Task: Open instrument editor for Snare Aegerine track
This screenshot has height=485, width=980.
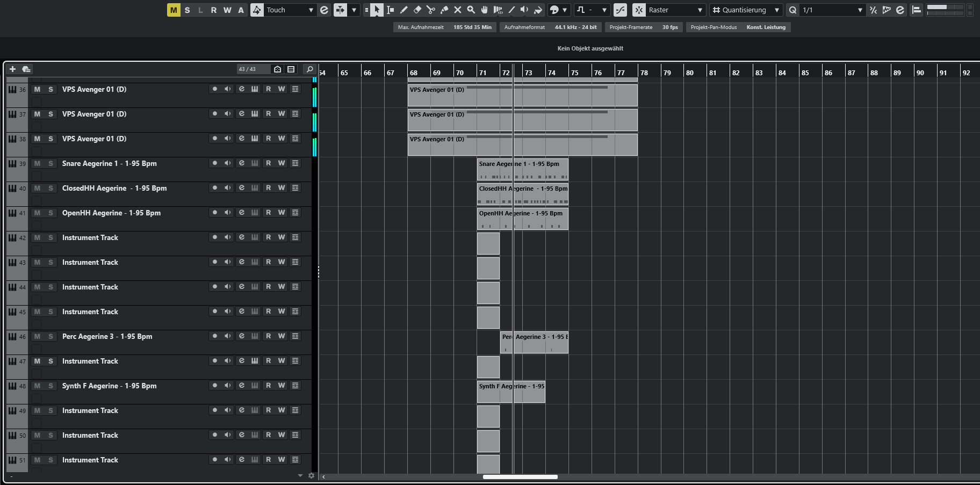Action: coord(241,163)
